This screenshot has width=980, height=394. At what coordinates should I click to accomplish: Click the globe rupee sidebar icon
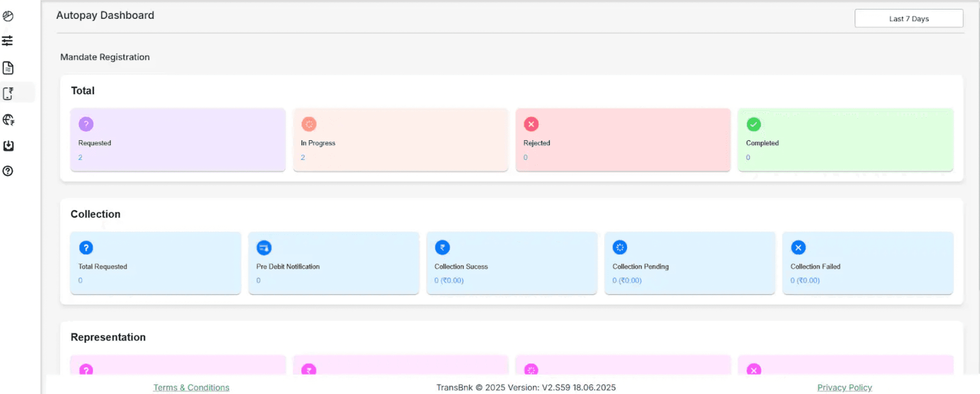click(x=8, y=120)
